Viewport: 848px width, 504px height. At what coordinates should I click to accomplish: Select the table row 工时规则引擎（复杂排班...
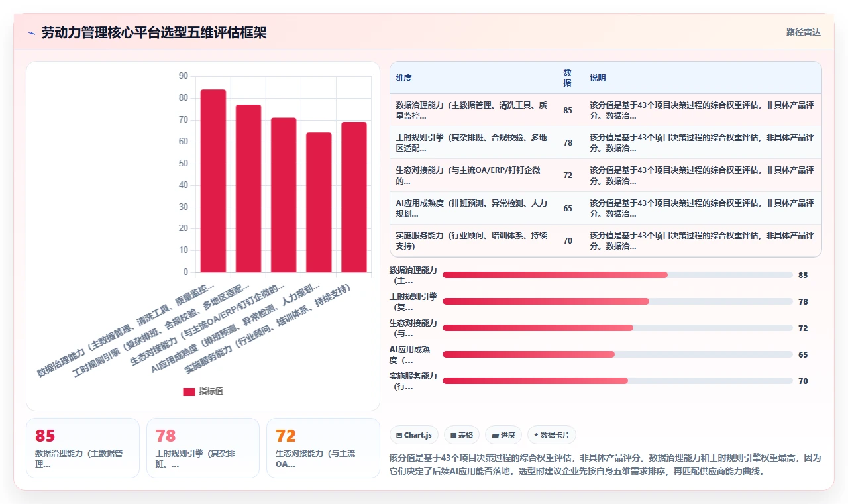click(x=606, y=142)
